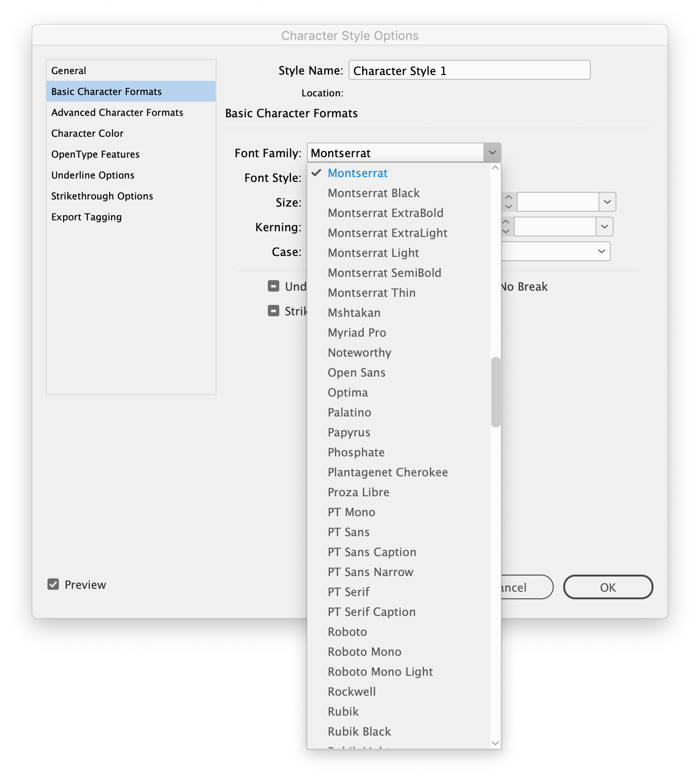Choose Roboto font
Screen dimensions: 700x775
[x=398, y=632]
